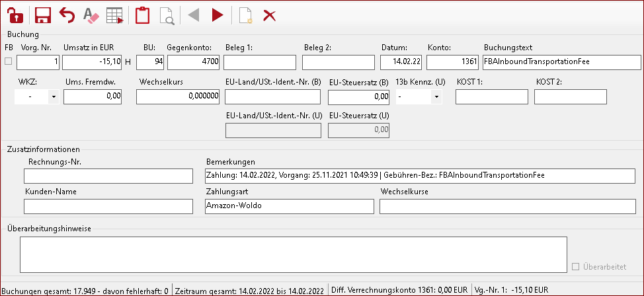Toggle the FB checkbox
644x296 pixels.
point(8,62)
